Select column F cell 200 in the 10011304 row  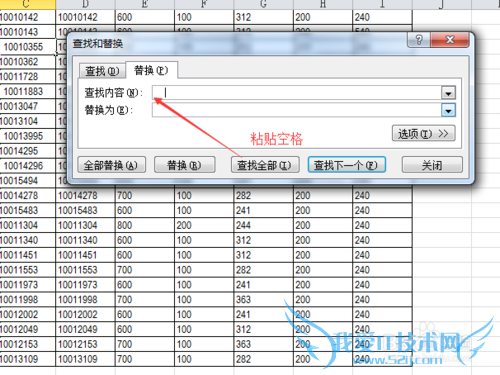pyautogui.click(x=204, y=225)
